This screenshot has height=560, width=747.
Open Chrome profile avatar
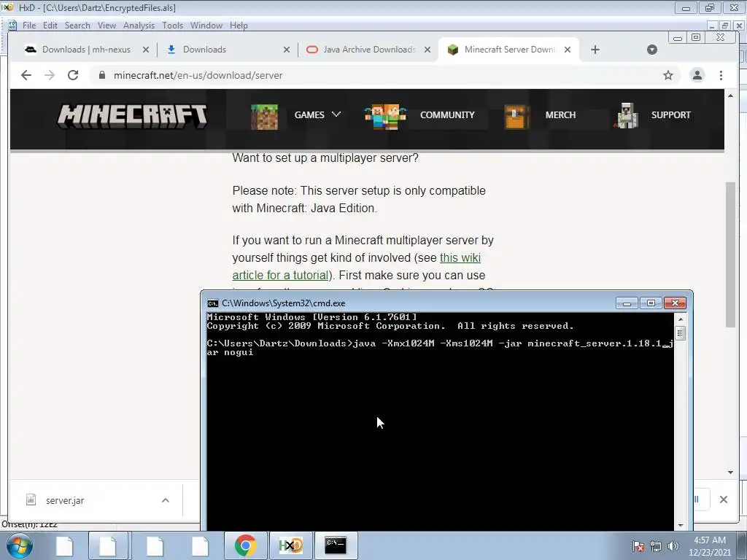pyautogui.click(x=697, y=75)
